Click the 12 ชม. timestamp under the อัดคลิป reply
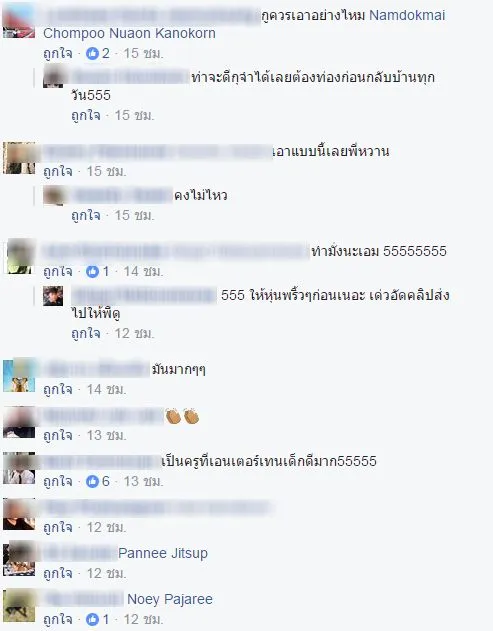This screenshot has width=493, height=631. click(x=134, y=334)
